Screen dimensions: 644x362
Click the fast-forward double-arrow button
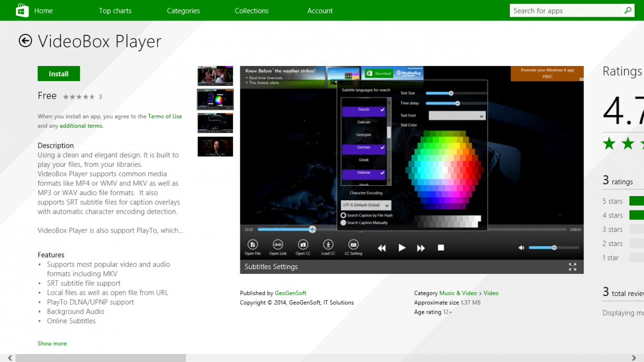[421, 248]
